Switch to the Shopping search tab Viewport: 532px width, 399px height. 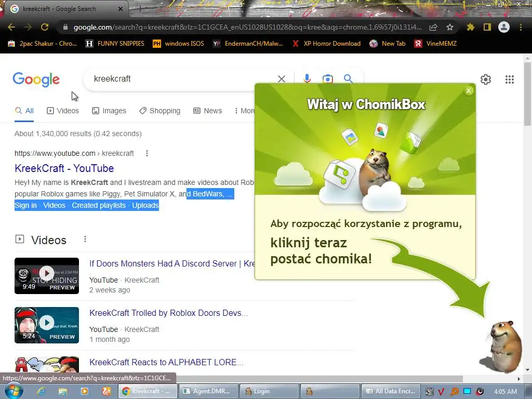pos(159,111)
